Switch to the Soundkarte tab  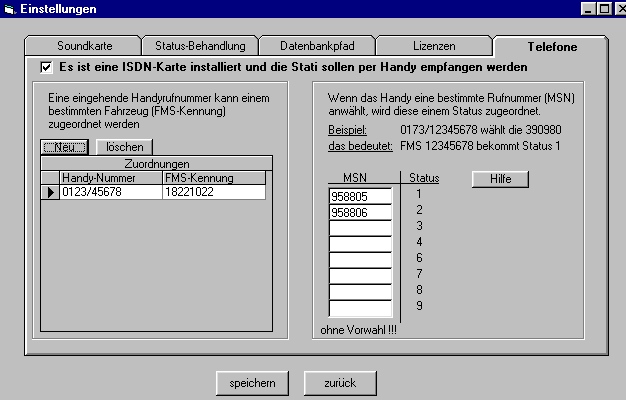[84, 46]
